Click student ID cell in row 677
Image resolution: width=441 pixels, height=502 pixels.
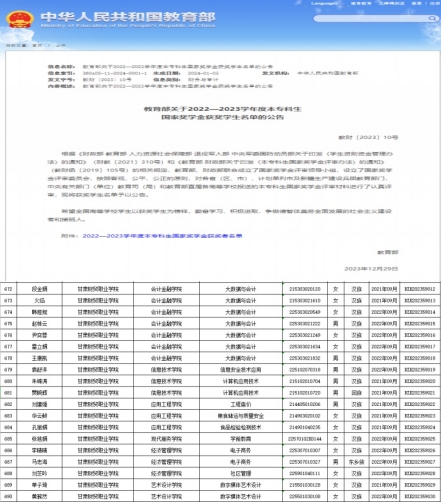coord(305,347)
